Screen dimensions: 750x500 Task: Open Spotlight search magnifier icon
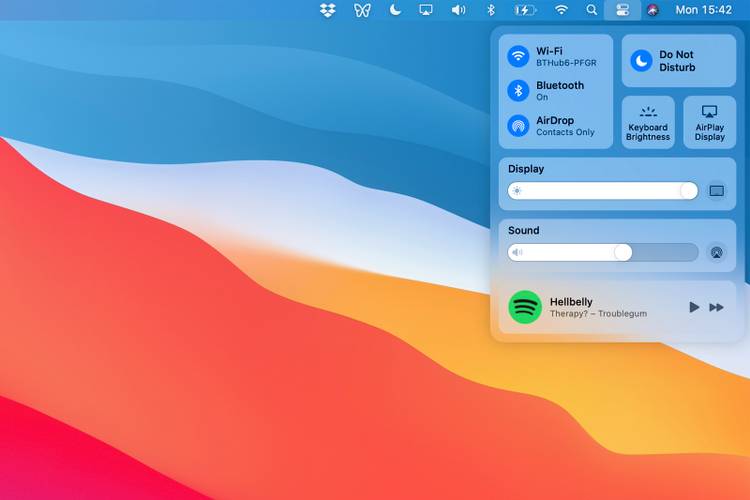(592, 10)
